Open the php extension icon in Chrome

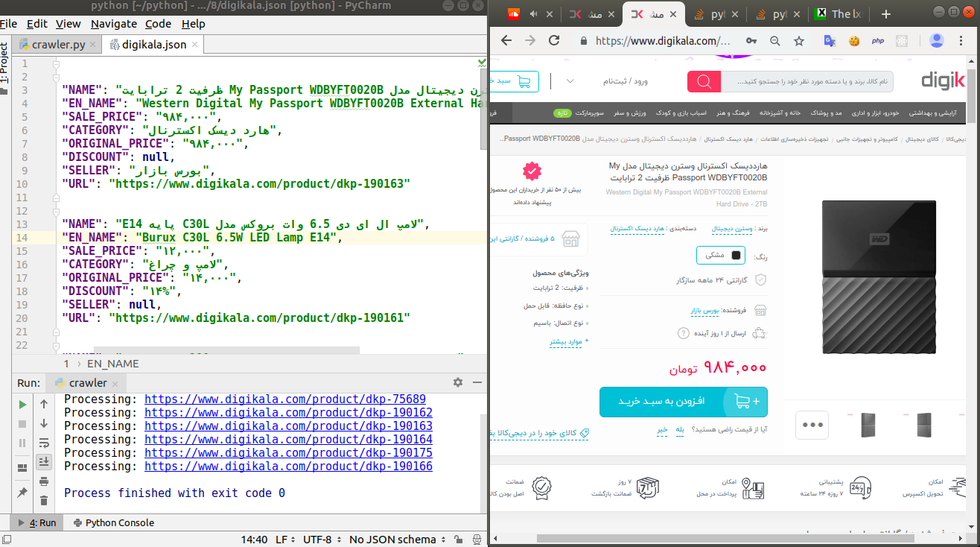click(x=877, y=40)
